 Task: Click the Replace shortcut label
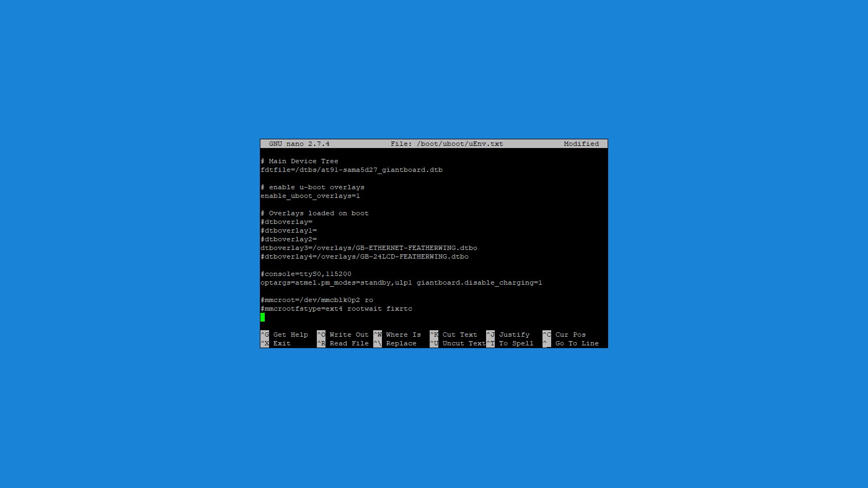coord(401,343)
